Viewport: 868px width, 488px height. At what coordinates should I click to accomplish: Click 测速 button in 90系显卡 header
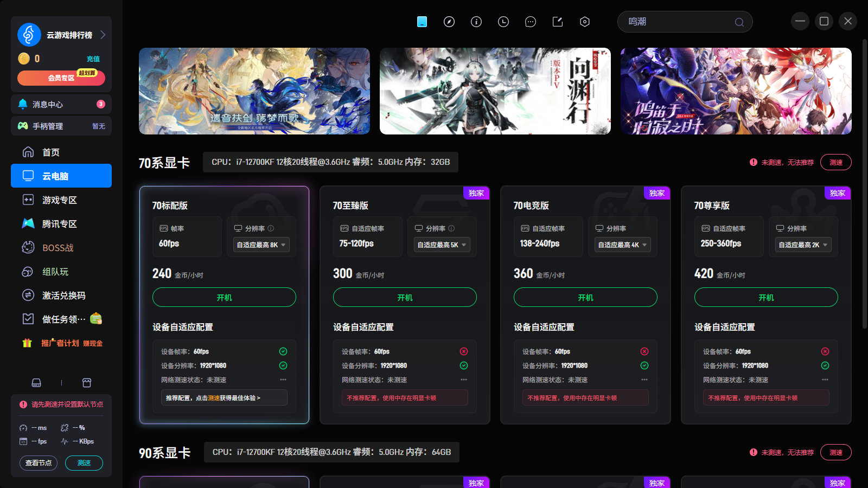pos(836,452)
